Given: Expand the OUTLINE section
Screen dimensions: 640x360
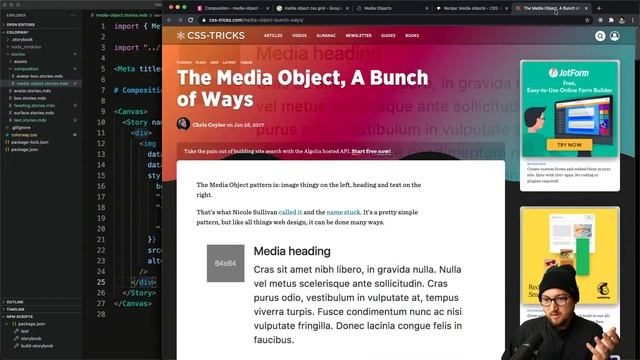Looking at the screenshot, I should coord(41,302).
